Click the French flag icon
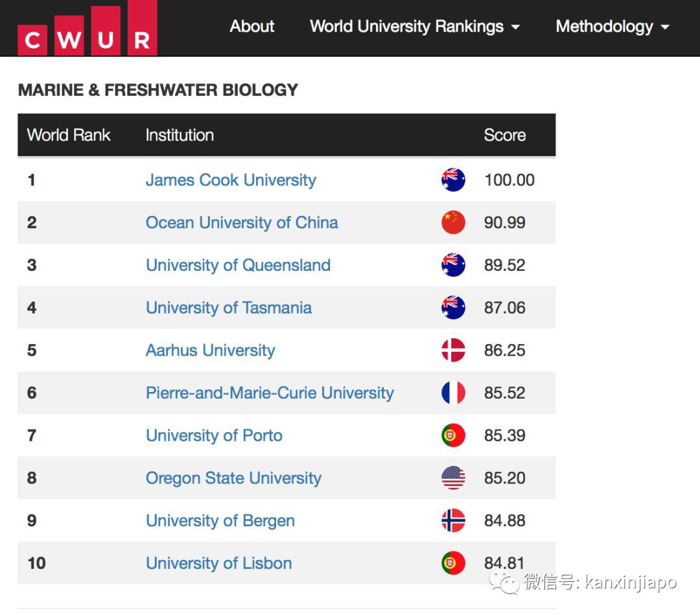Viewport: 700px width, 615px height. 453,393
